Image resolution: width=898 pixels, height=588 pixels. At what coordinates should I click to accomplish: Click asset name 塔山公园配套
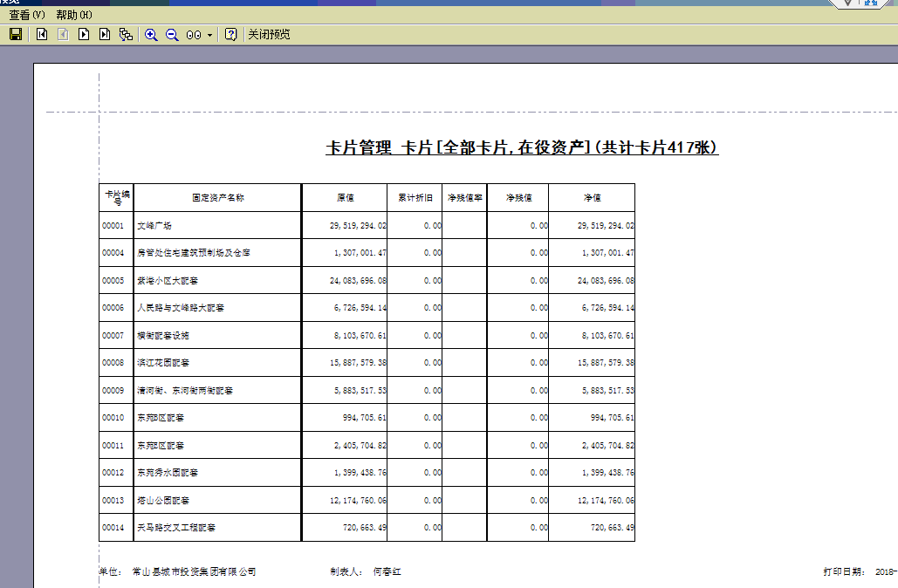point(162,501)
